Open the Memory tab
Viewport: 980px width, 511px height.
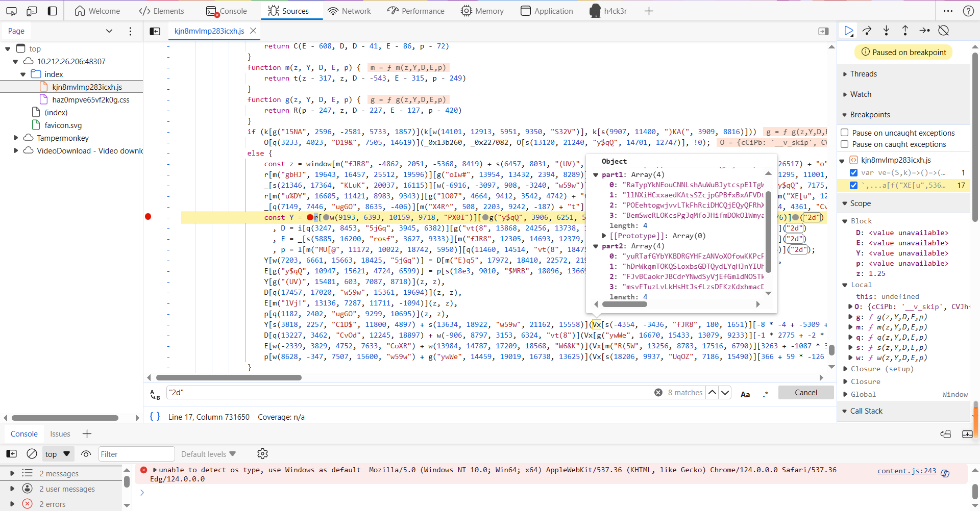482,11
